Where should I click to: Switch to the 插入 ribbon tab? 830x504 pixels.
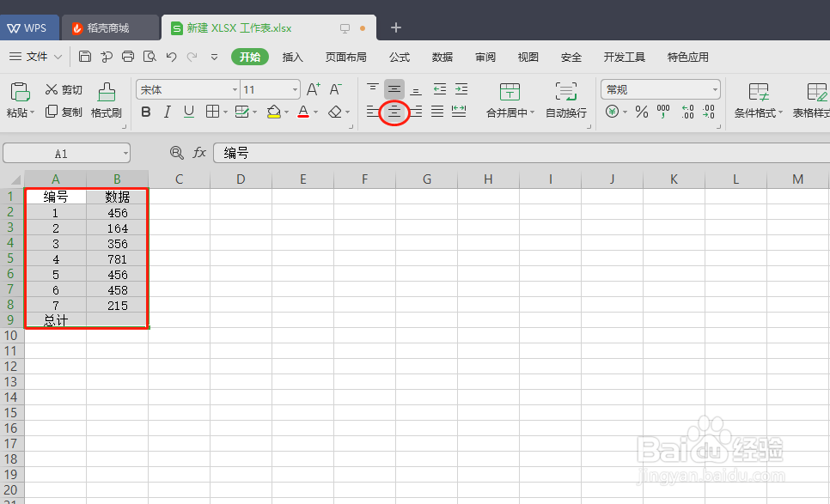[293, 58]
